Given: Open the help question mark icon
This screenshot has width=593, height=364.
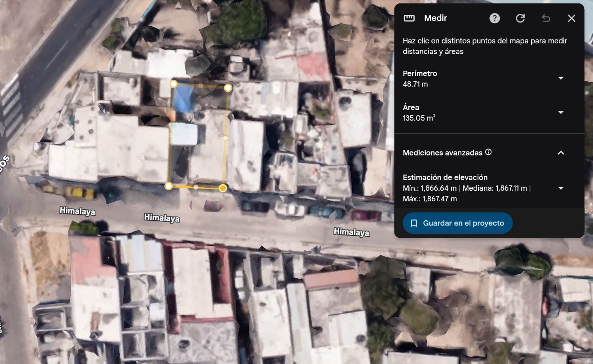Looking at the screenshot, I should point(495,18).
